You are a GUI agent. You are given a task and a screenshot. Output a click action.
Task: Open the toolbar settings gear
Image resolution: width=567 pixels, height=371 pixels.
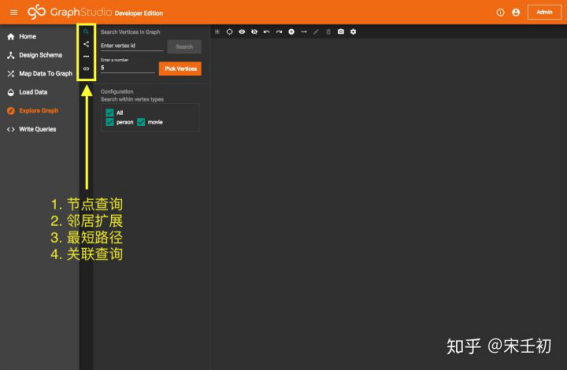point(353,32)
